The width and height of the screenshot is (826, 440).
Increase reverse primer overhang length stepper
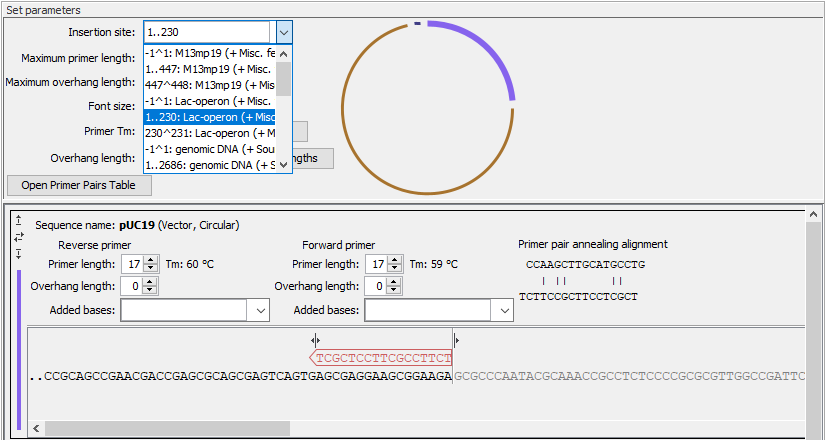151,281
